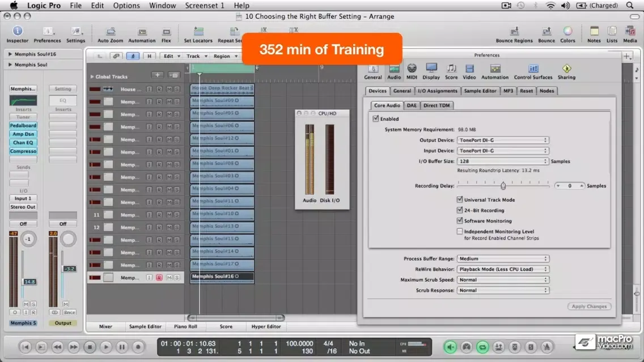The image size is (644, 362).
Task: Open the ReWire Behavior dropdown
Action: [503, 269]
